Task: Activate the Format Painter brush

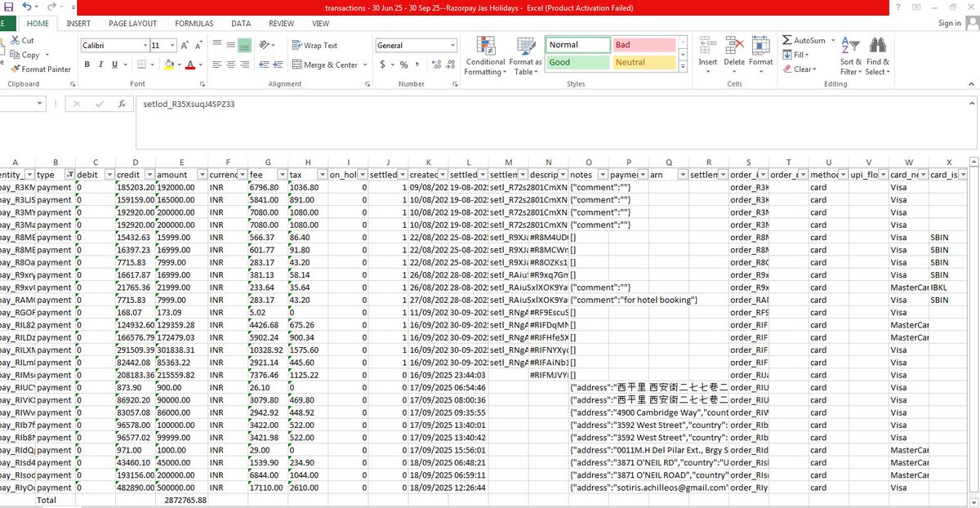Action: [41, 69]
